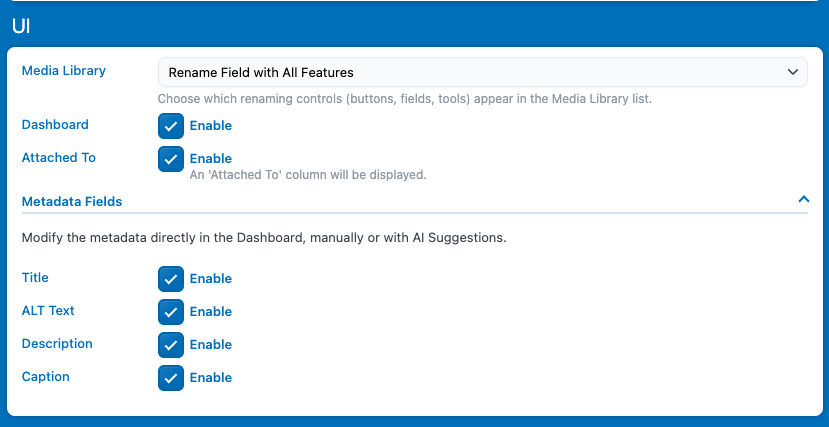Image resolution: width=829 pixels, height=427 pixels.
Task: Click the Enable label for ALT Text
Action: coord(211,312)
